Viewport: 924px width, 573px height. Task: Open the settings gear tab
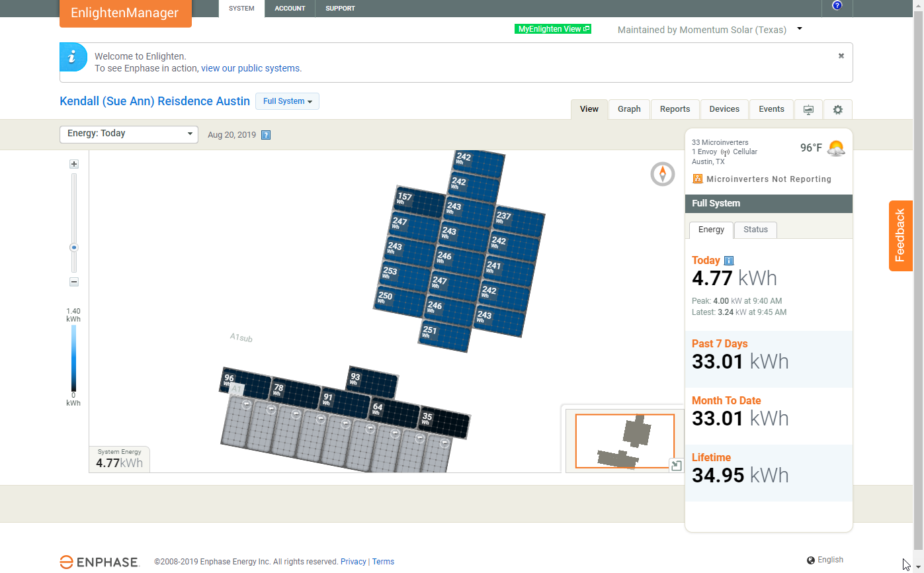click(837, 110)
